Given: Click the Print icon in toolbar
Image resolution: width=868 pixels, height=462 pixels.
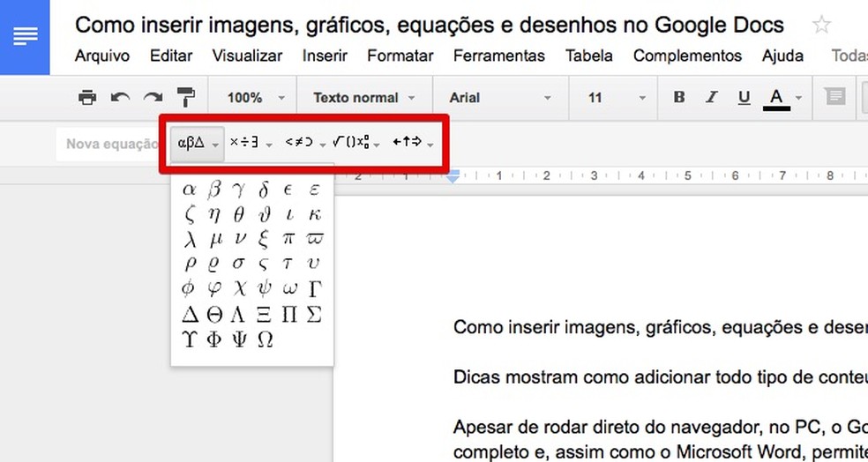Looking at the screenshot, I should [x=87, y=97].
